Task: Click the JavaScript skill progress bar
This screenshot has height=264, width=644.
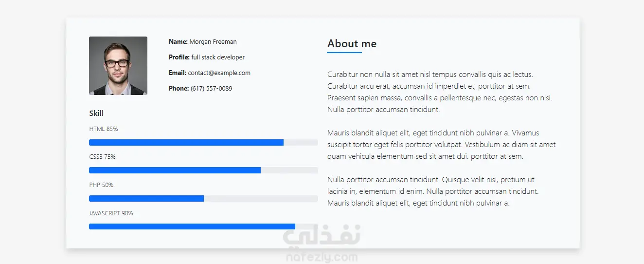Action: 203,226
